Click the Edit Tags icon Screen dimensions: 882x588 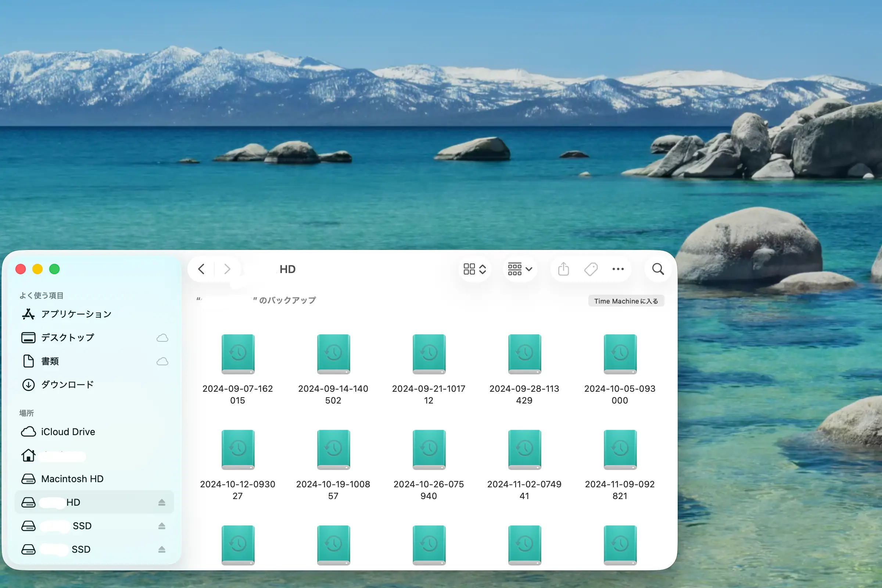[591, 269]
